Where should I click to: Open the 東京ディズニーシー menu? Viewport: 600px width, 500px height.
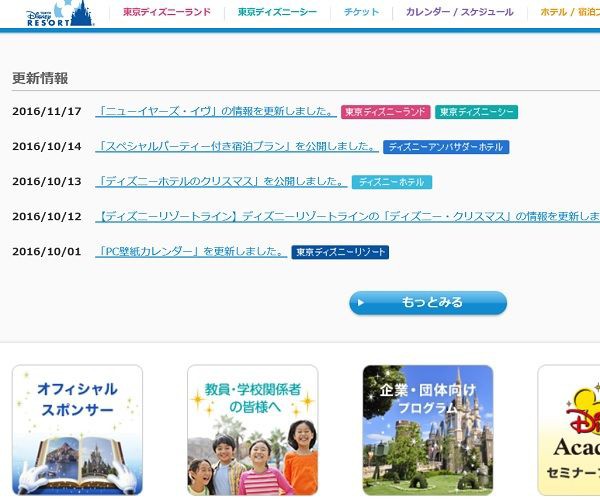[277, 12]
